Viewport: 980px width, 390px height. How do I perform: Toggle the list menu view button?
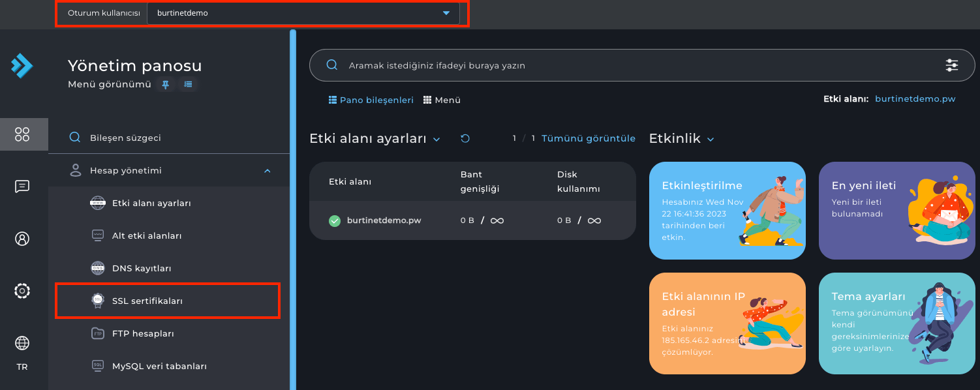click(188, 84)
